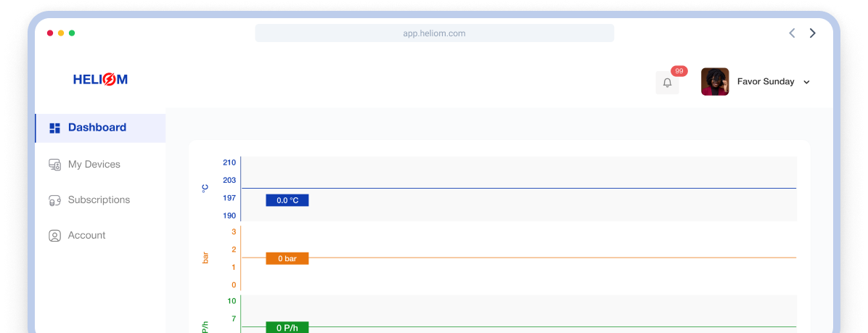Select the Dashboard menu label
Viewport: 868px width, 333px height.
pos(97,128)
